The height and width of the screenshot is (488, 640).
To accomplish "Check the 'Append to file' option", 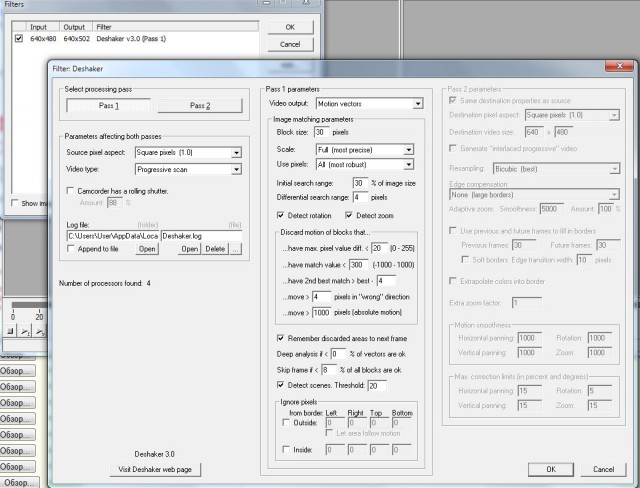I will [70, 248].
